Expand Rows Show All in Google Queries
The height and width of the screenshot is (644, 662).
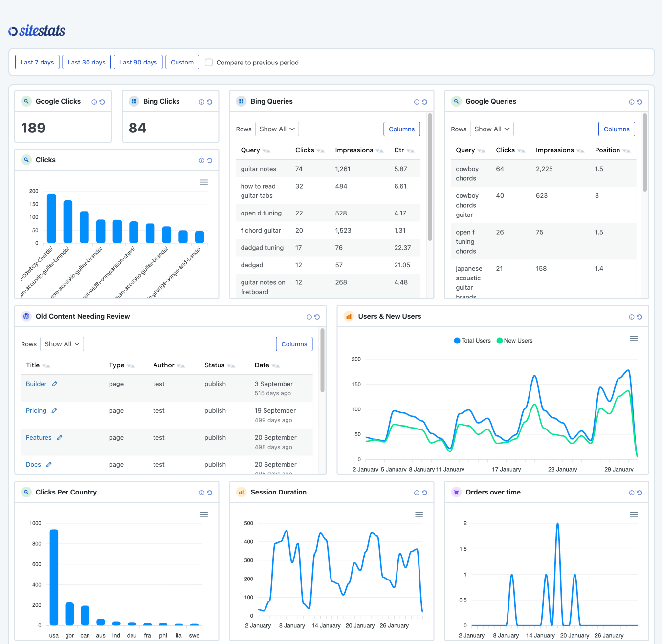coord(492,129)
